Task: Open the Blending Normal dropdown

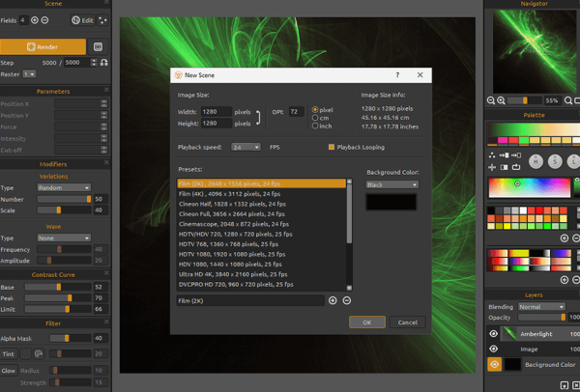Action: (541, 307)
